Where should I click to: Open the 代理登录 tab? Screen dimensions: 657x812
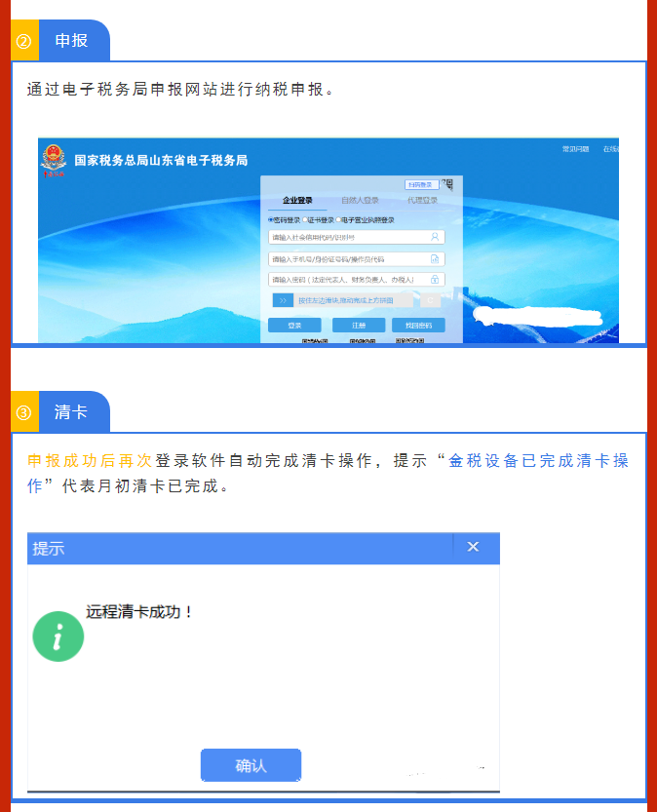click(x=422, y=201)
